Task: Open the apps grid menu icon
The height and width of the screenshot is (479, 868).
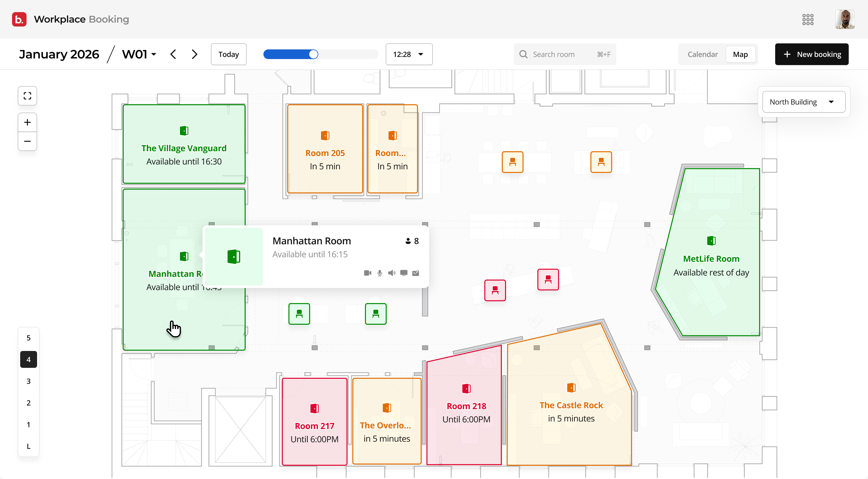Action: [x=808, y=20]
